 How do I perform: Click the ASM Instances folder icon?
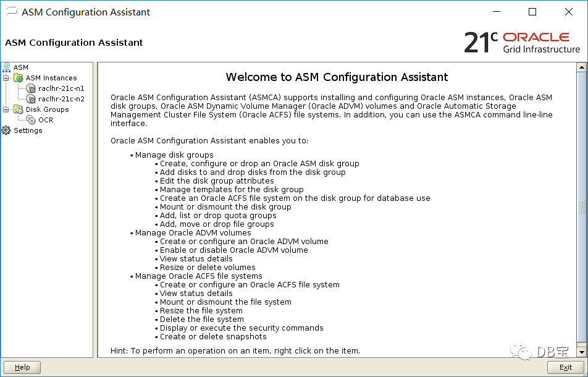[x=19, y=78]
